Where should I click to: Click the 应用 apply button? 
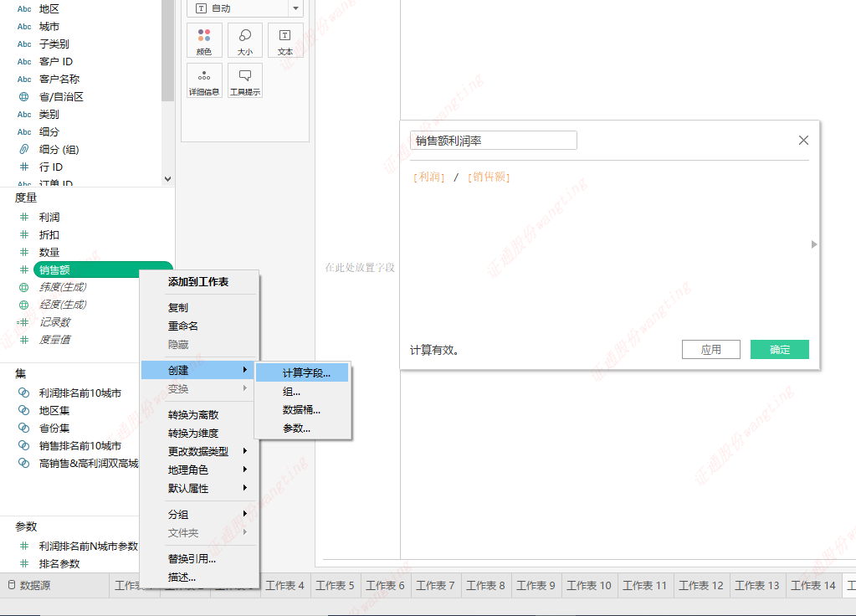(710, 350)
